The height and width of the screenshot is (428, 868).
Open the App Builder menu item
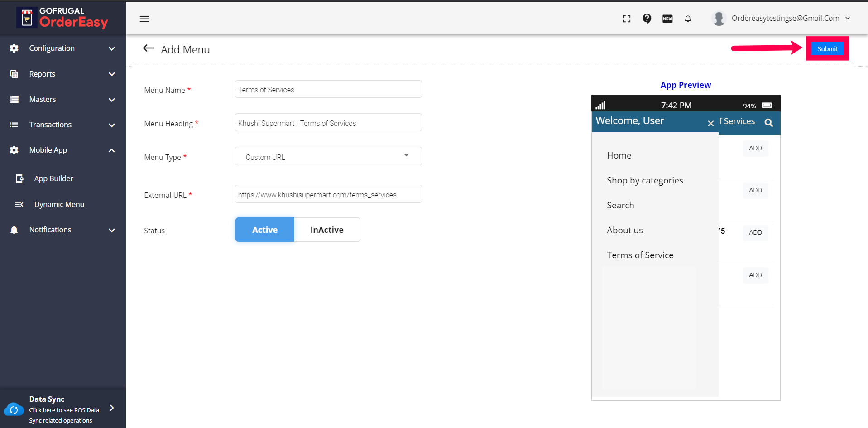(x=53, y=178)
